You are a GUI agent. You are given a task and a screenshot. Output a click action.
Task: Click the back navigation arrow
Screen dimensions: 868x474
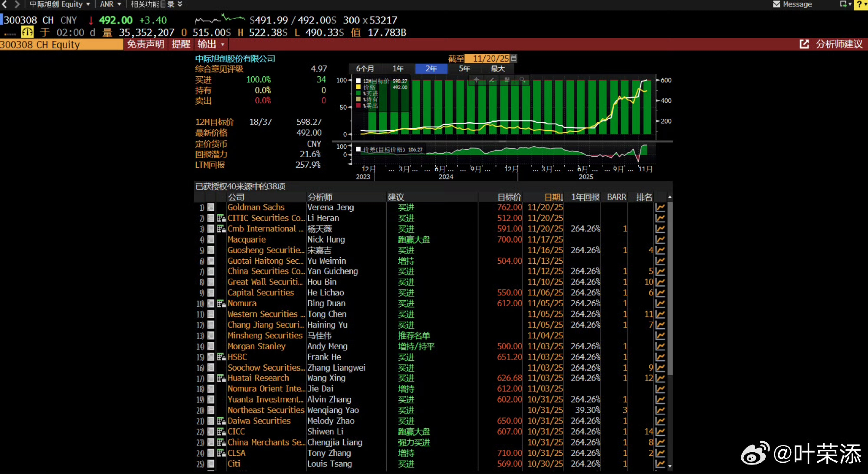tap(5, 4)
